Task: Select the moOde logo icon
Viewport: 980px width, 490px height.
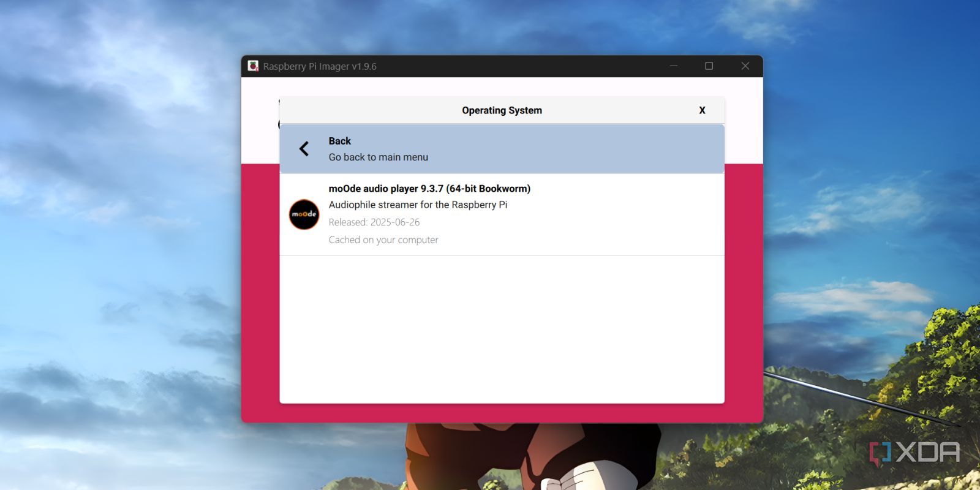Action: pos(304,214)
